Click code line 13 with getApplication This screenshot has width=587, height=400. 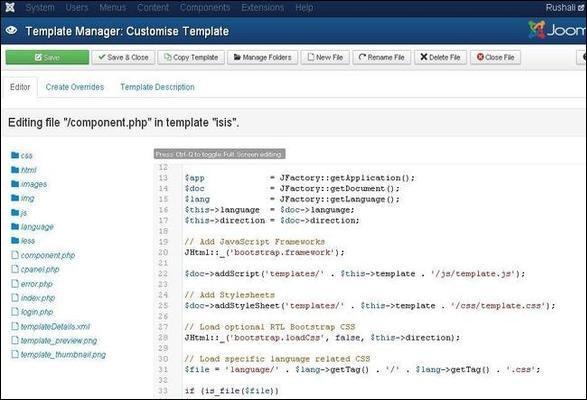point(299,178)
